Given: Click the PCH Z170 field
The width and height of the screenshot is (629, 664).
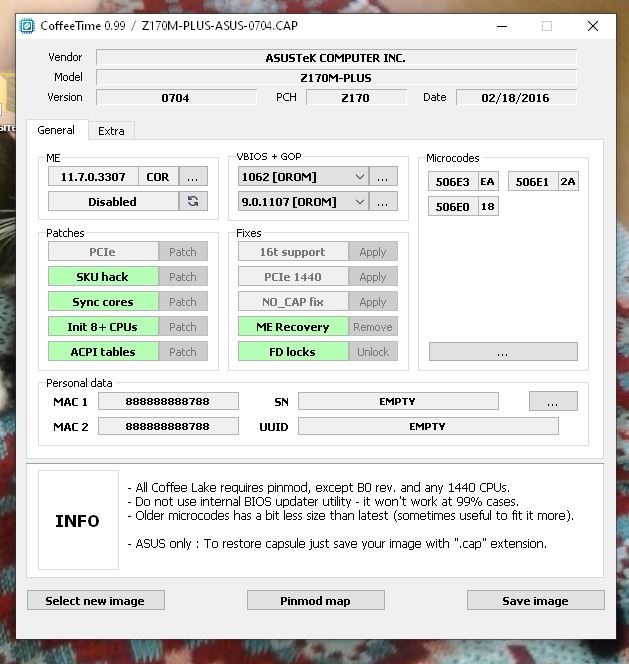Looking at the screenshot, I should (x=356, y=97).
